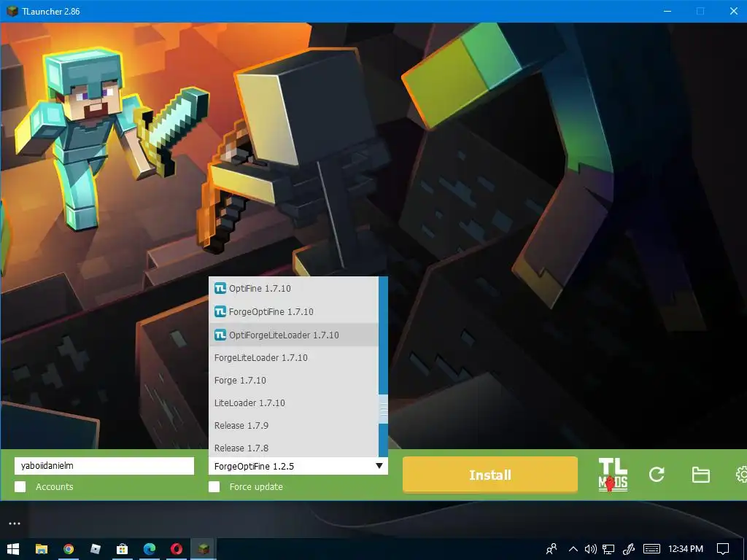This screenshot has width=747, height=560.
Task: Click the username field yaboiidanielm
Action: pyautogui.click(x=104, y=466)
